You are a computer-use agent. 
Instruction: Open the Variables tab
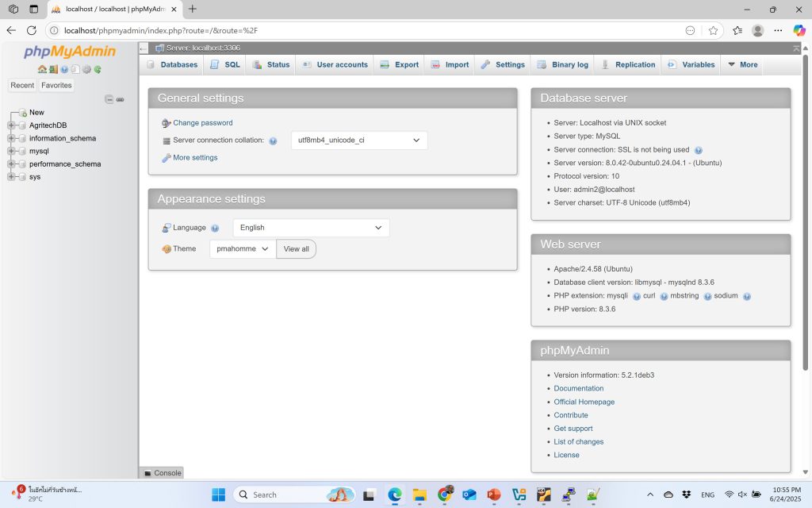point(691,65)
